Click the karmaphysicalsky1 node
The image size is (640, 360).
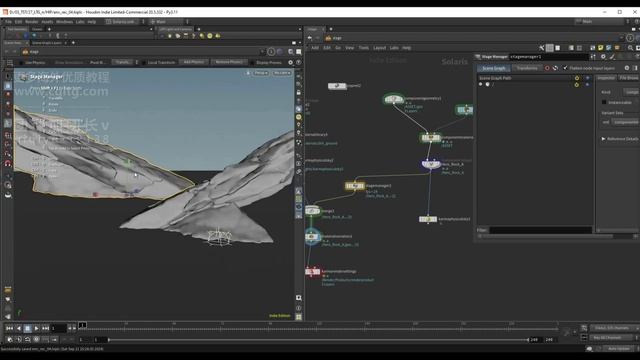click(x=428, y=219)
